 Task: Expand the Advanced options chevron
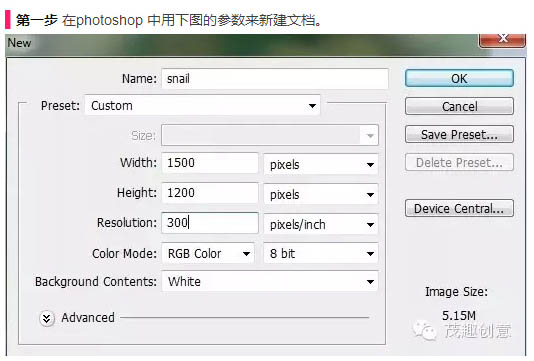(47, 318)
